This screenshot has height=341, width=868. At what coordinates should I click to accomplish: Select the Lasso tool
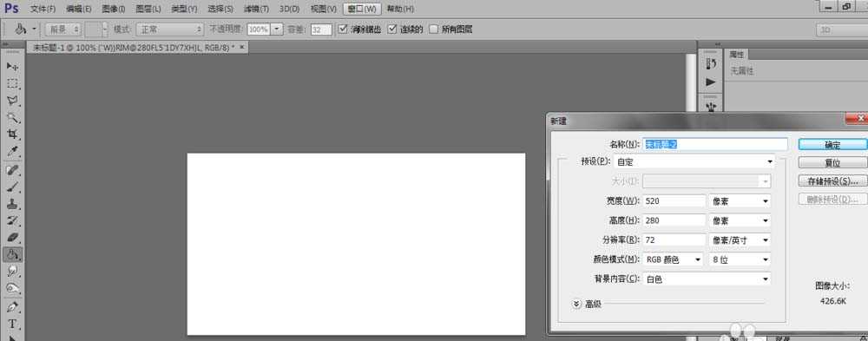(13, 101)
